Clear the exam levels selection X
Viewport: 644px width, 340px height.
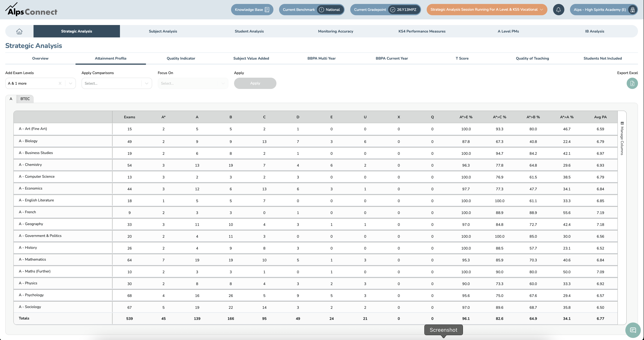pos(60,83)
